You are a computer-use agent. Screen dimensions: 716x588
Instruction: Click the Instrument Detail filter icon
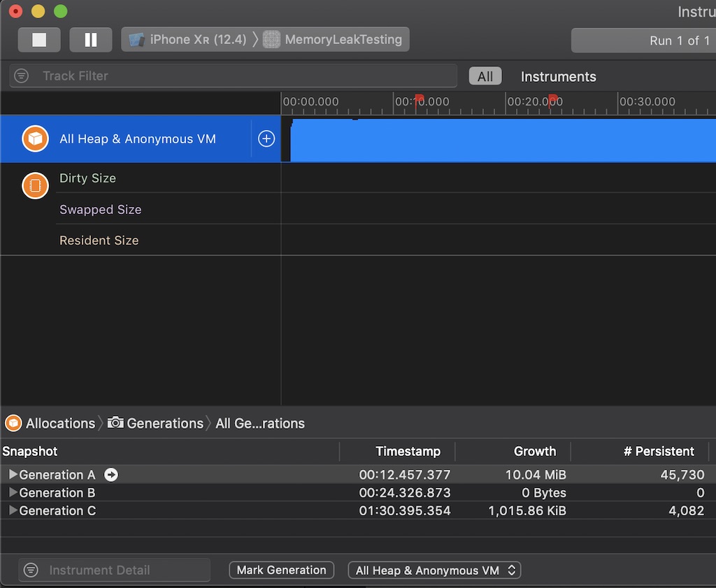[x=31, y=570]
